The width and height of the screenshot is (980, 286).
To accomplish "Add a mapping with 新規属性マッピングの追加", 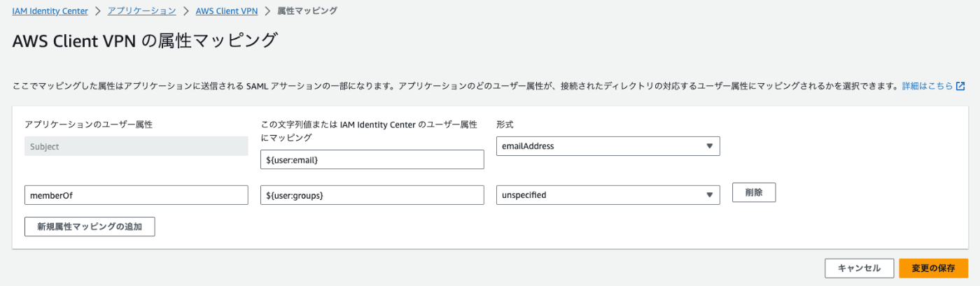I will pos(90,227).
